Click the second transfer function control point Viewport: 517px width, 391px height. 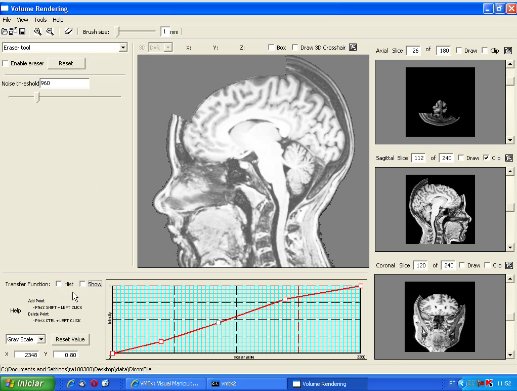tap(161, 341)
